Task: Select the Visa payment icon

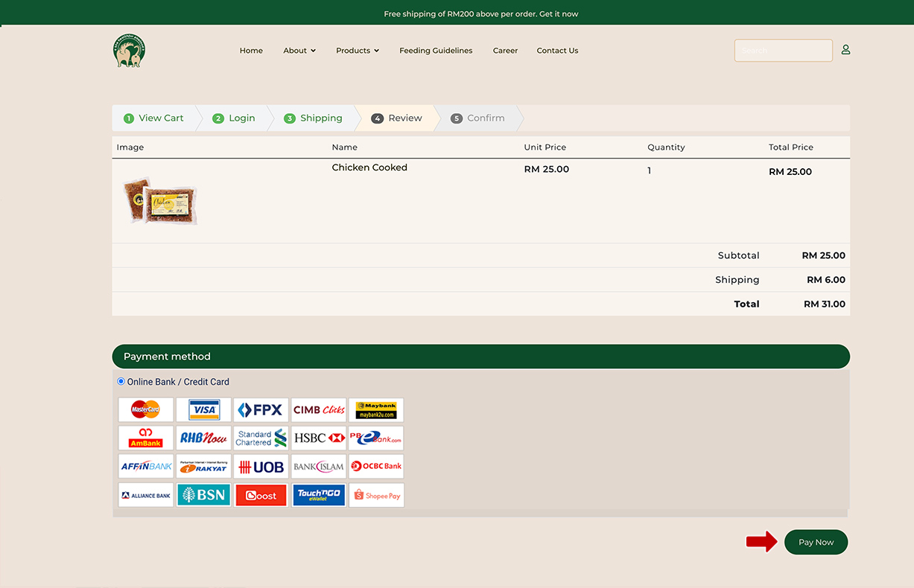Action: [x=203, y=409]
